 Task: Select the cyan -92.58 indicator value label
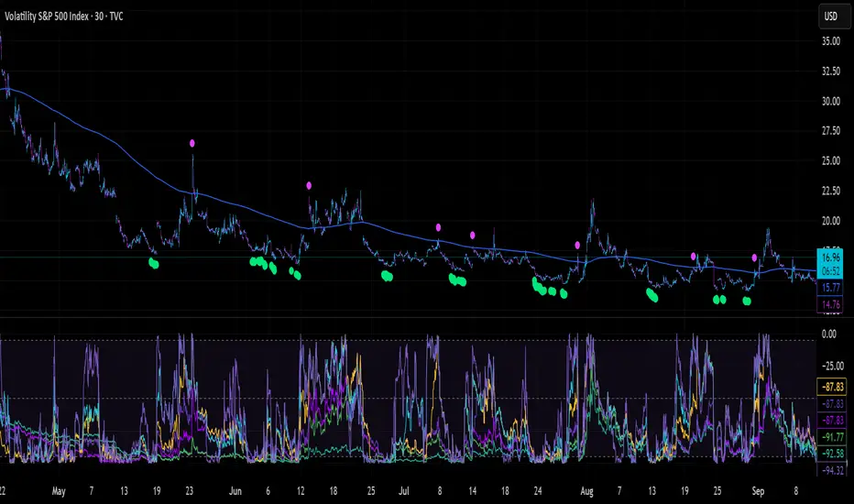[831, 452]
